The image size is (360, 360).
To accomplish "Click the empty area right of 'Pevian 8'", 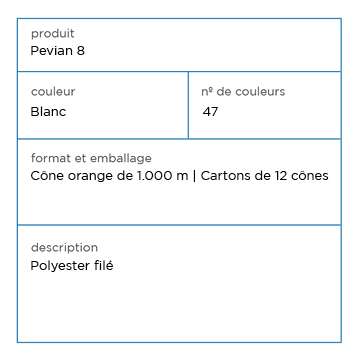I will [212, 51].
